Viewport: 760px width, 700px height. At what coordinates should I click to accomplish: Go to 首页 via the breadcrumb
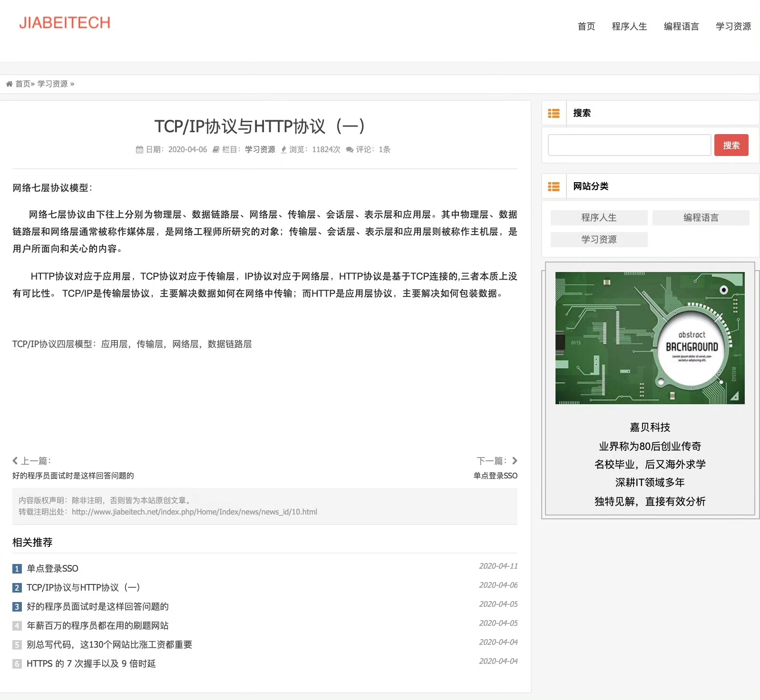pyautogui.click(x=23, y=84)
